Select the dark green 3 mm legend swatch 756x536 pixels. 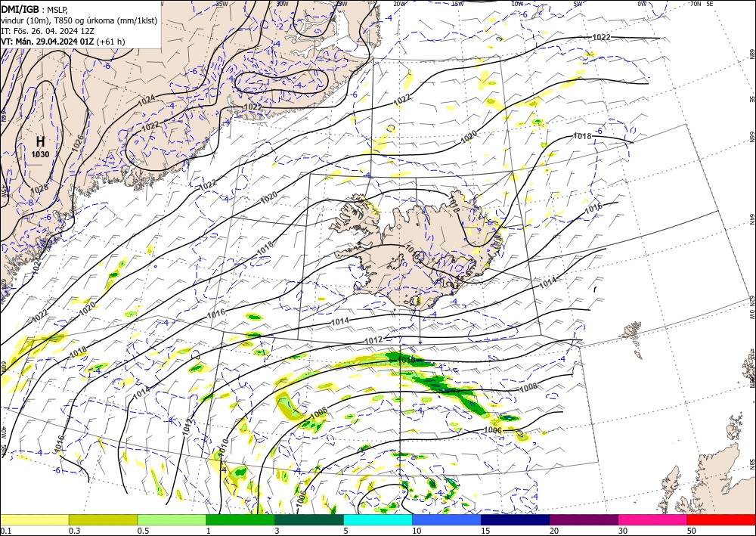(x=309, y=519)
